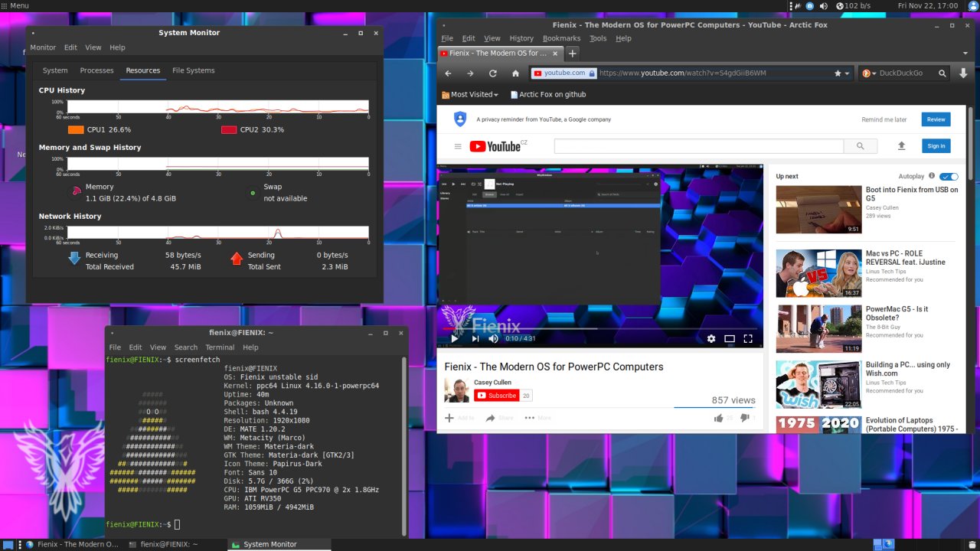Open the Boot into Fienix video thumbnail
This screenshot has height=551, width=980.
(818, 209)
